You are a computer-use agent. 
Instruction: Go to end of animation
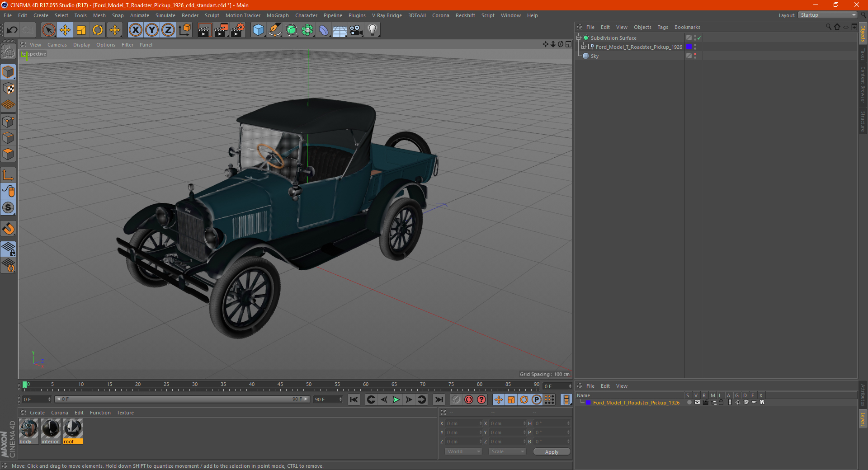point(439,399)
